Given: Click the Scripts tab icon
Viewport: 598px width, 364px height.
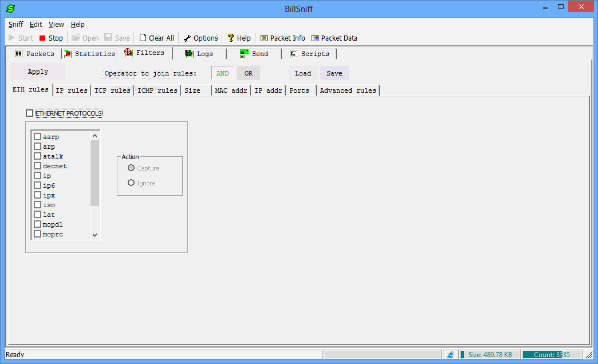Looking at the screenshot, I should point(294,54).
